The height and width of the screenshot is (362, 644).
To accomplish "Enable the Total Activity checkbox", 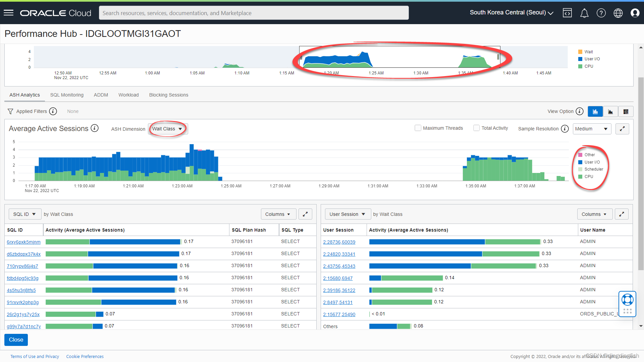I will tap(476, 128).
